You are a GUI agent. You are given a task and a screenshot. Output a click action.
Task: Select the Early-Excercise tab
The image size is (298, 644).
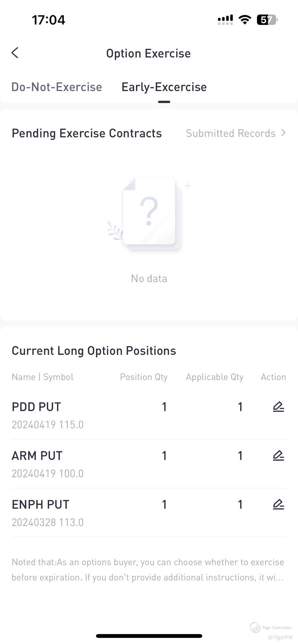[164, 87]
